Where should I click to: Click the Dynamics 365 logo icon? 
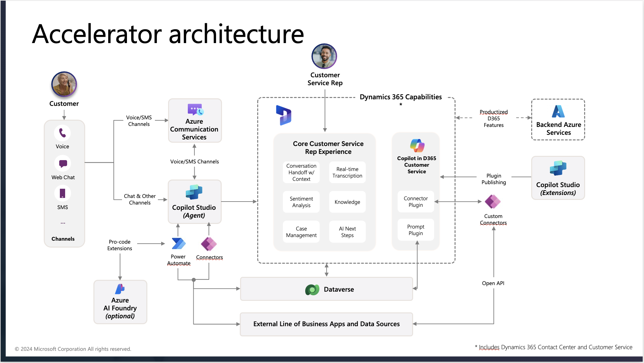(x=284, y=115)
